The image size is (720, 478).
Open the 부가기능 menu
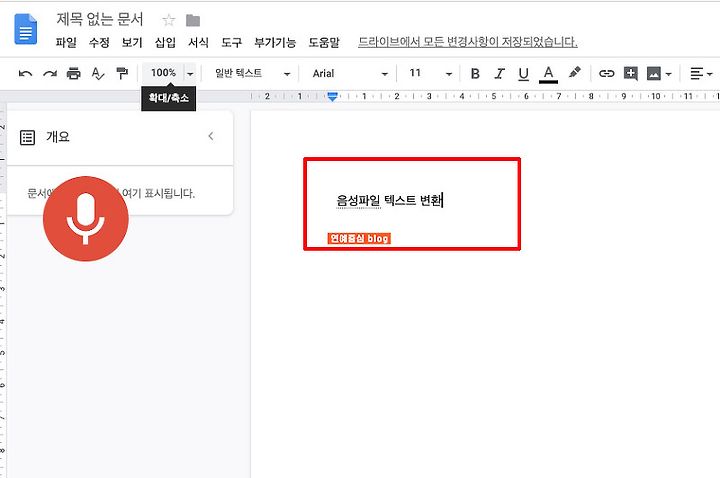click(x=275, y=43)
